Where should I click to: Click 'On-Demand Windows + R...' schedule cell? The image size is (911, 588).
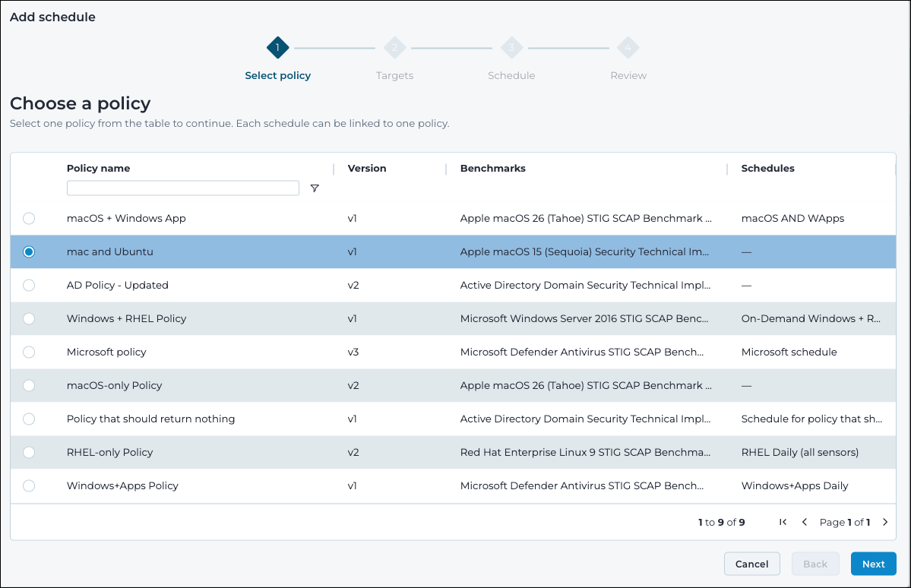coord(811,318)
